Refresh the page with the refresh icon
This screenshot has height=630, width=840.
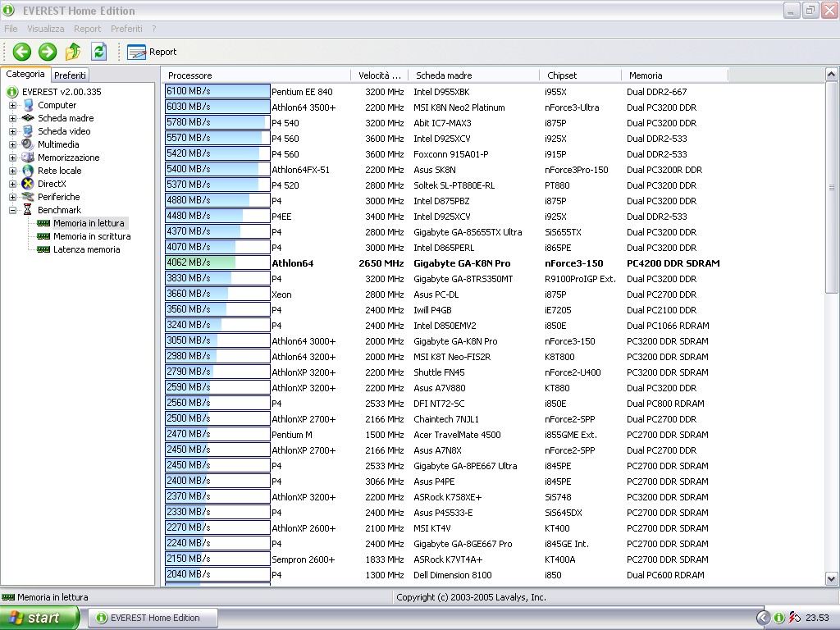[x=98, y=52]
